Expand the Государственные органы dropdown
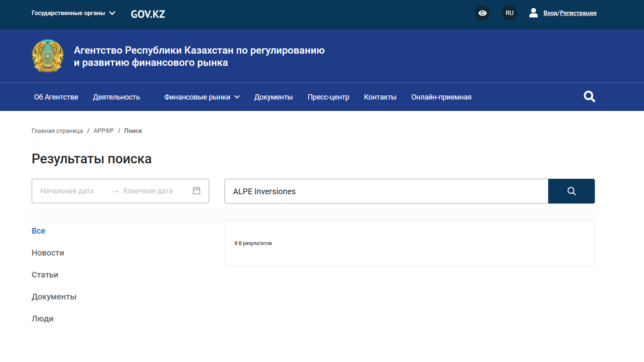The height and width of the screenshot is (362, 644). [73, 13]
